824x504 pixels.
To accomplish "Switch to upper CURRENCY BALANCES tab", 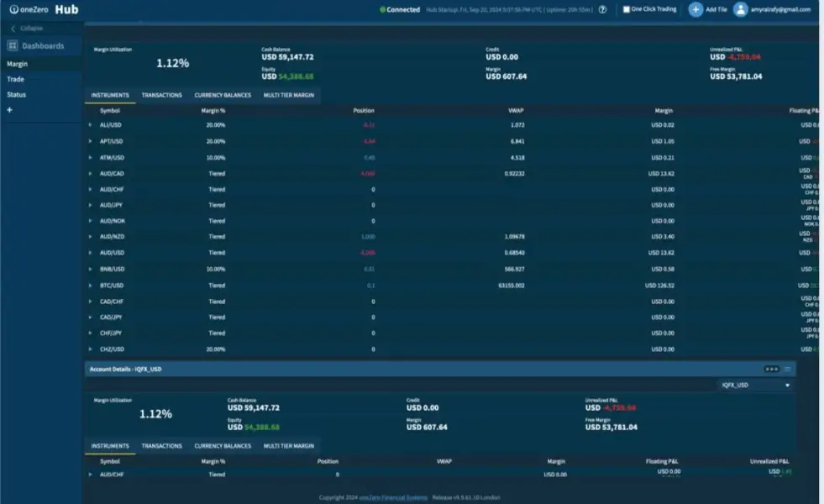I will [223, 95].
